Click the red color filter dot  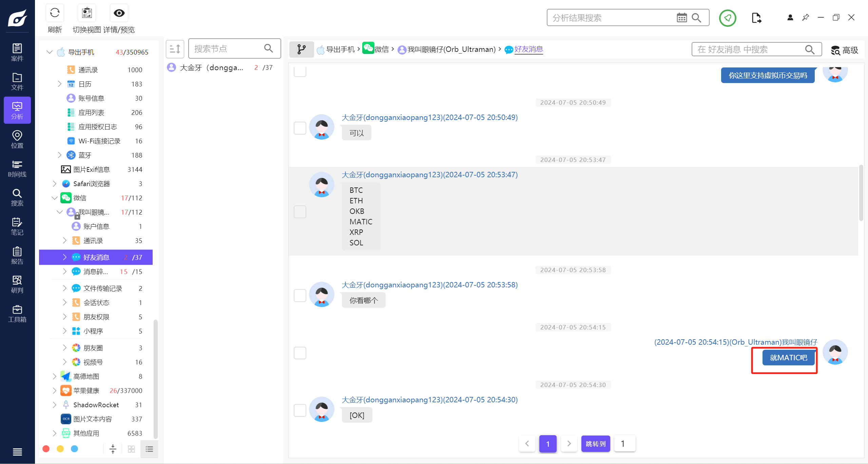click(x=46, y=449)
